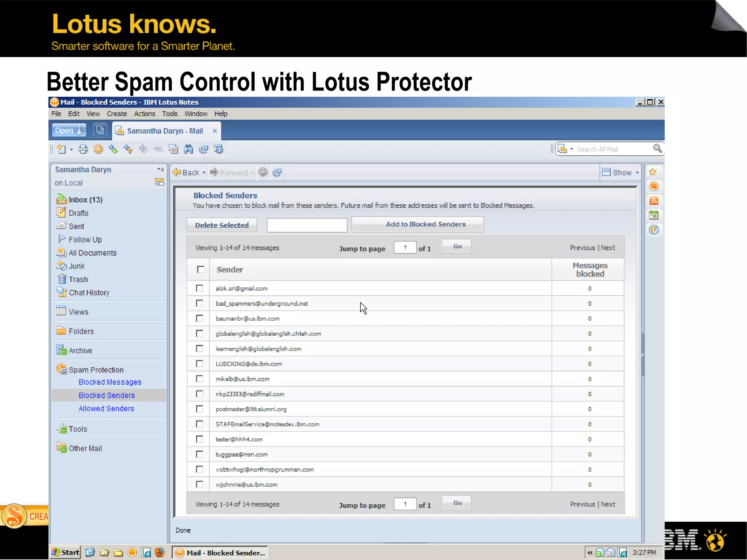Click Mail - Blocked Sender taskbar button
The height and width of the screenshot is (560, 747).
tap(220, 553)
